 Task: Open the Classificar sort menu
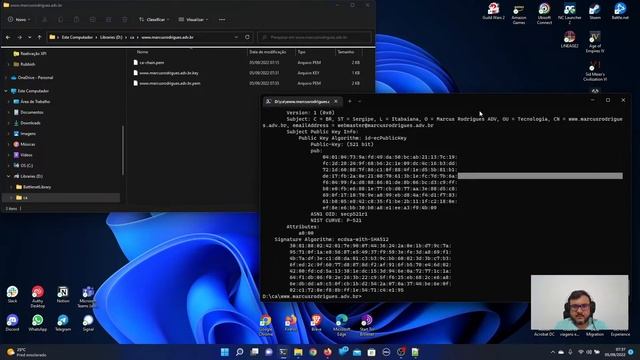pyautogui.click(x=154, y=20)
